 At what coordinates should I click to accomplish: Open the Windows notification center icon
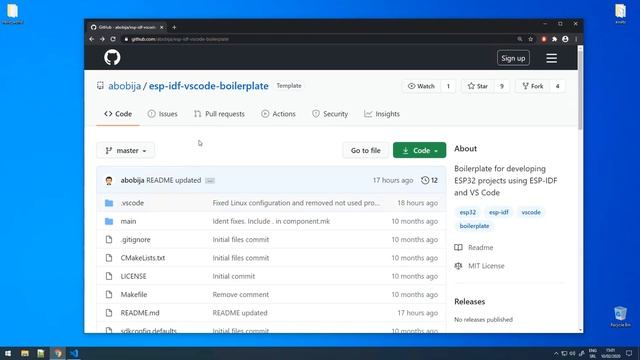(x=629, y=353)
